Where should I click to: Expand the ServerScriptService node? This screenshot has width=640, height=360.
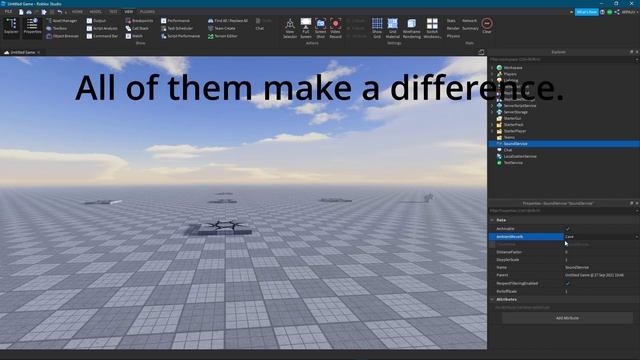click(492, 106)
